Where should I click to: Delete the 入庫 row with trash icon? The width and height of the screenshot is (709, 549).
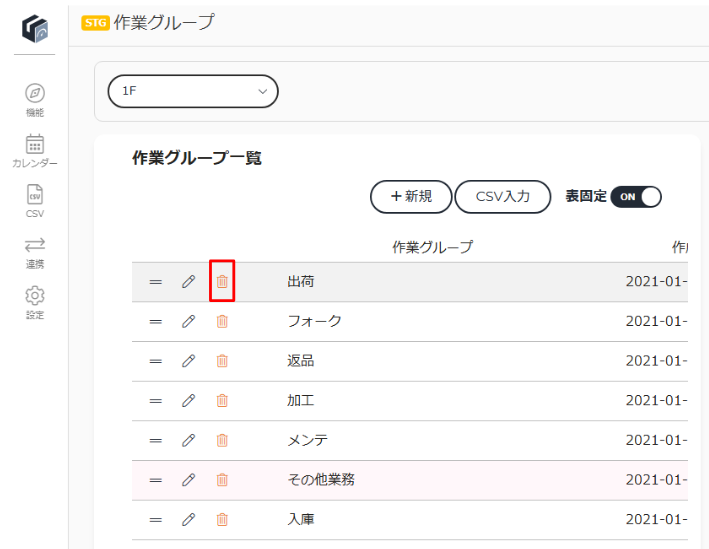pyautogui.click(x=222, y=519)
